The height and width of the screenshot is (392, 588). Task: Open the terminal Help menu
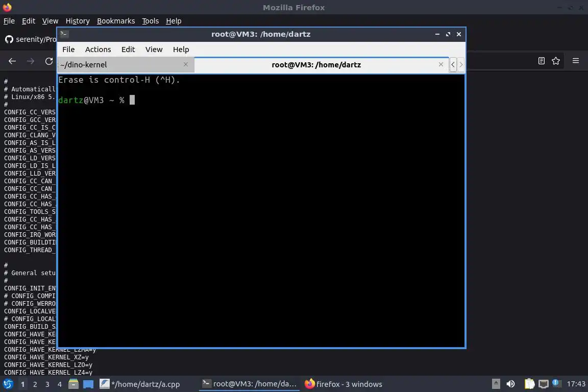[181, 50]
